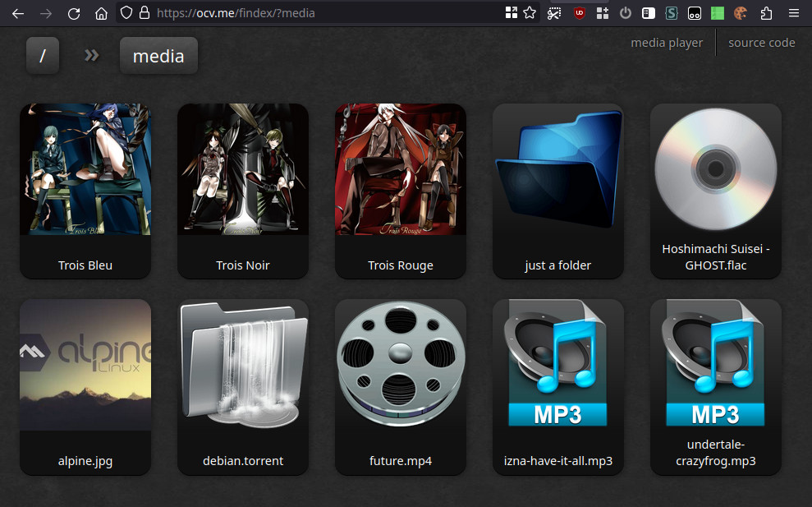The height and width of the screenshot is (507, 812).
Task: Click the sidebar panel extension icon
Action: click(649, 13)
